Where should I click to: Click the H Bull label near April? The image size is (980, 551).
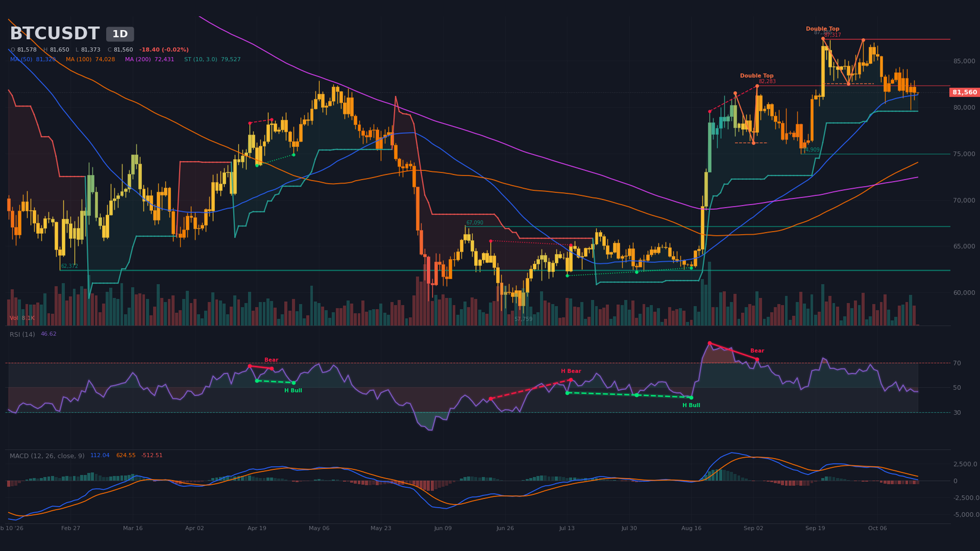293,391
